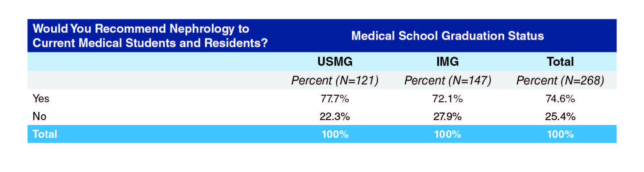The height and width of the screenshot is (172, 644).
Task: Click the 100% cell under USMG
Action: [x=335, y=134]
